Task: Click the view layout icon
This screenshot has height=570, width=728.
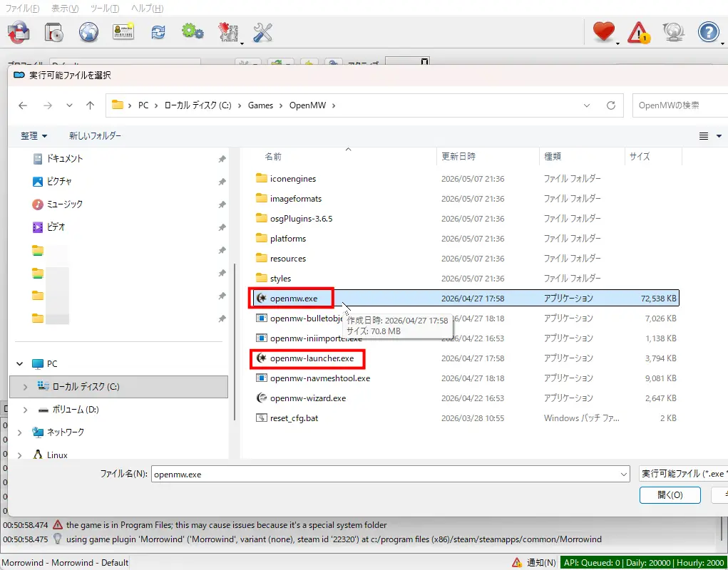Action: coord(704,136)
